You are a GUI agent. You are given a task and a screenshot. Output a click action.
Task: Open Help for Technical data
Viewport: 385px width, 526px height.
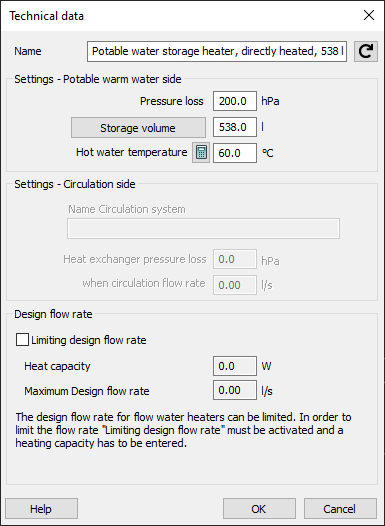click(41, 509)
